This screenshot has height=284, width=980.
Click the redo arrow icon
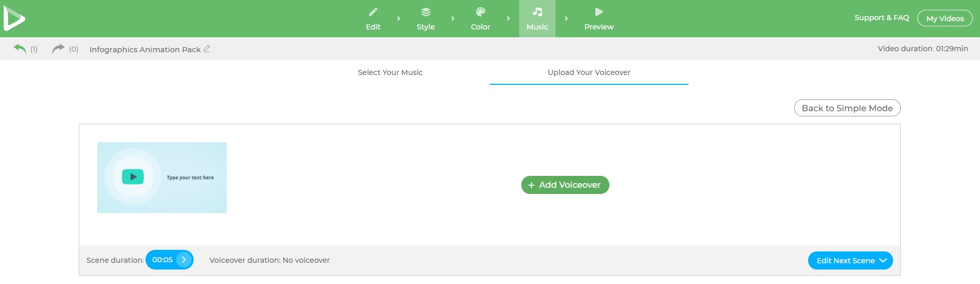click(58, 49)
